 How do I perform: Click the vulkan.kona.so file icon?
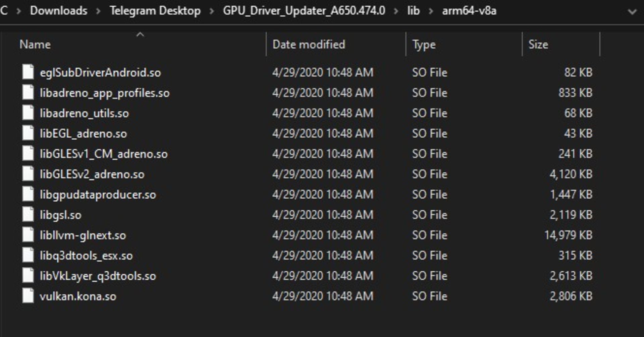click(28, 296)
